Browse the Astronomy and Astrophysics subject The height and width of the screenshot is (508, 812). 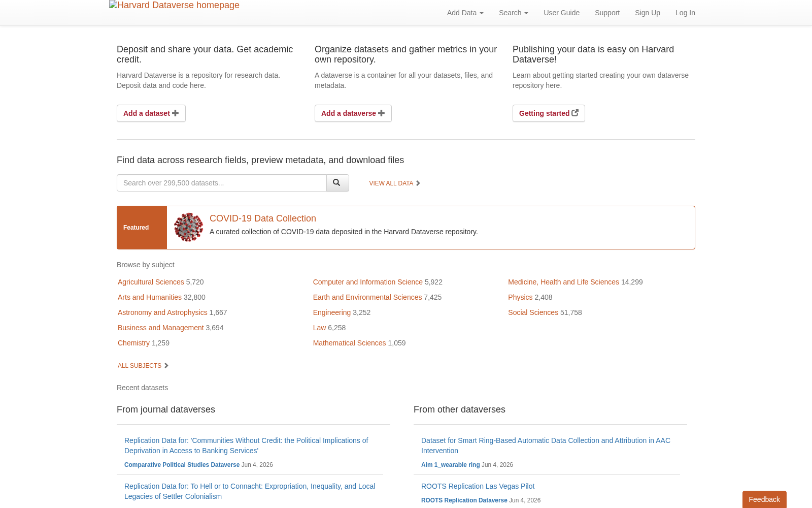tap(162, 312)
